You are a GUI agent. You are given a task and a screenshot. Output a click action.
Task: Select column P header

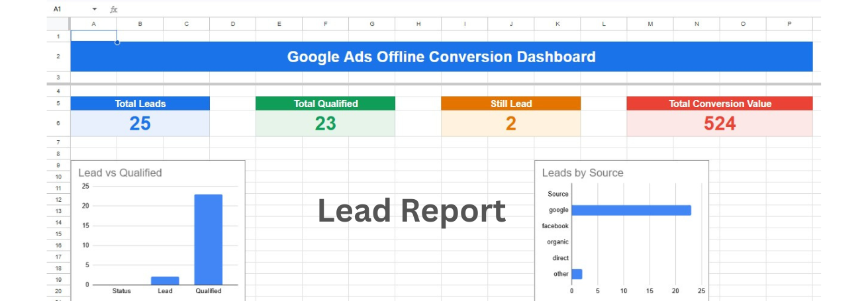(789, 24)
